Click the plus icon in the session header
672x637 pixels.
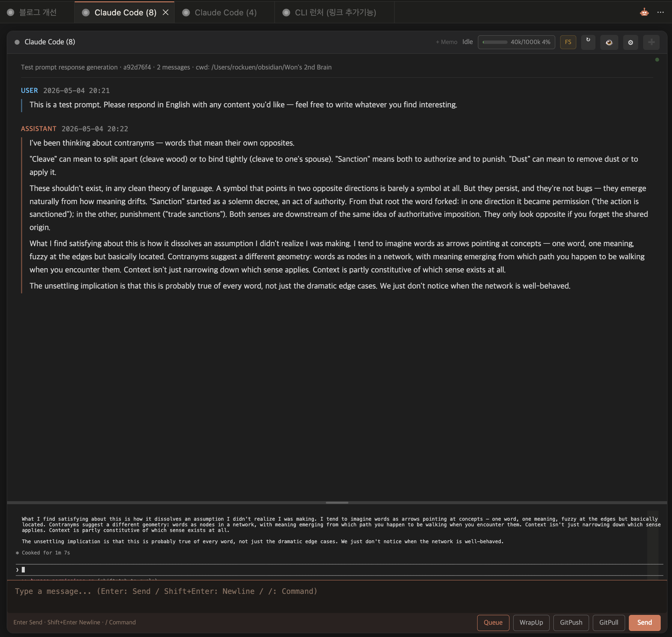click(651, 42)
